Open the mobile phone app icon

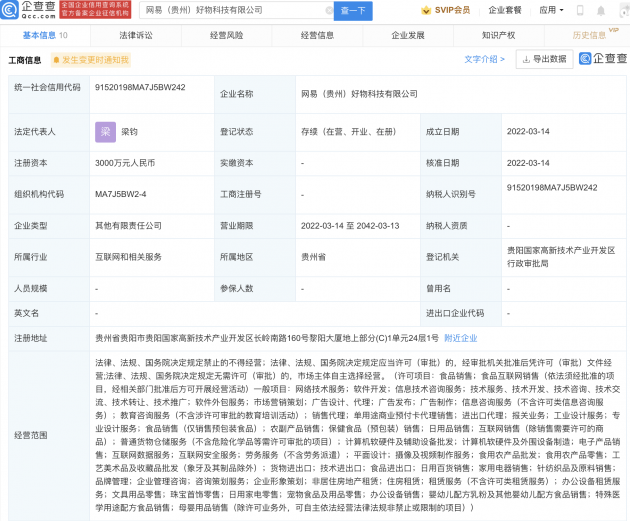coord(580,10)
